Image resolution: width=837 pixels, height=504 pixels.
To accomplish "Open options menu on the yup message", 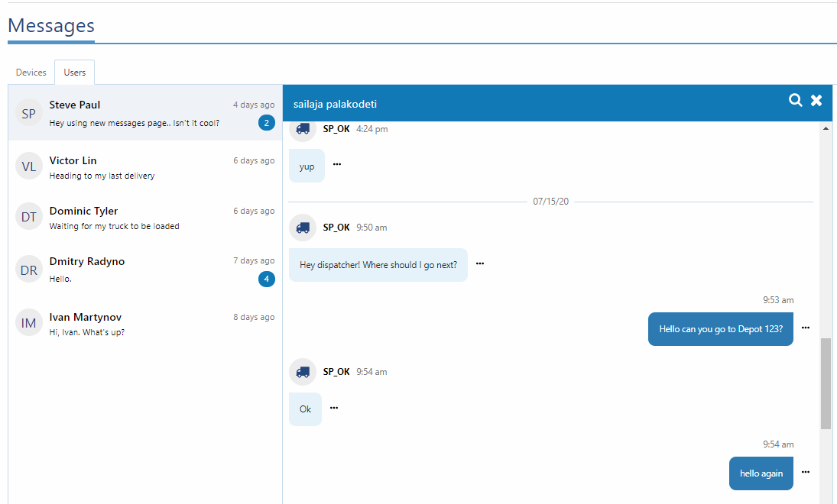I will click(337, 165).
